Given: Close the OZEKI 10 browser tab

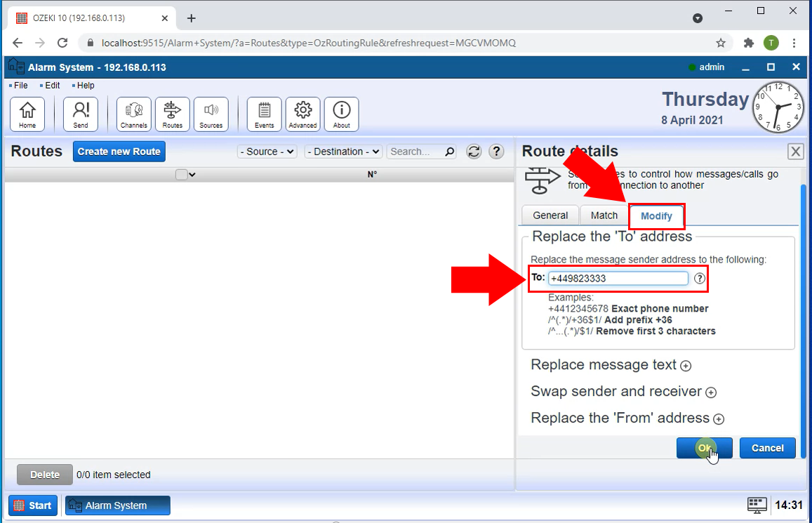Looking at the screenshot, I should 165,18.
